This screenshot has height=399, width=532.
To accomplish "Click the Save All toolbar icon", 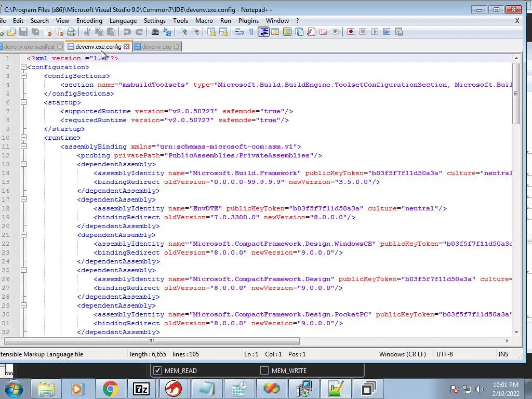I will pos(35,32).
